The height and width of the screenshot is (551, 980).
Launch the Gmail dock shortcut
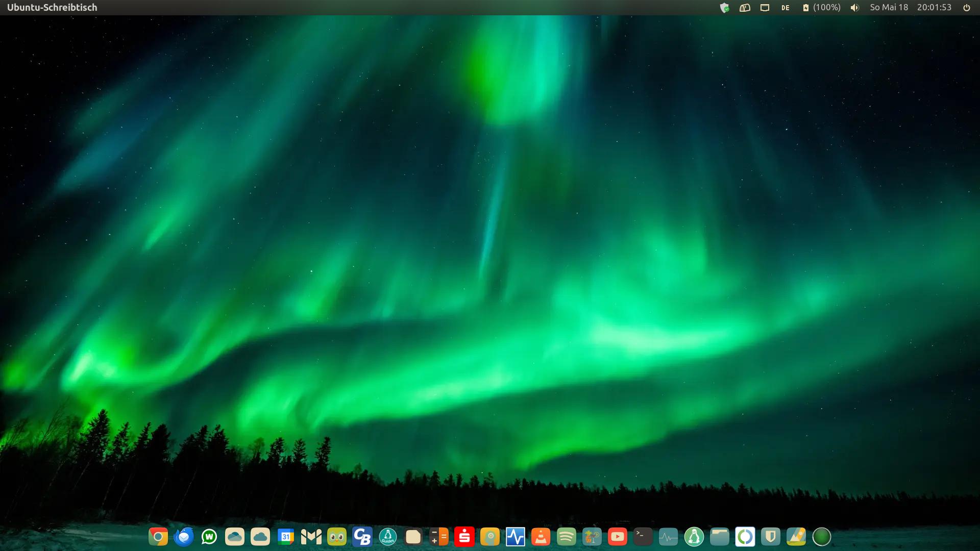[x=311, y=537]
